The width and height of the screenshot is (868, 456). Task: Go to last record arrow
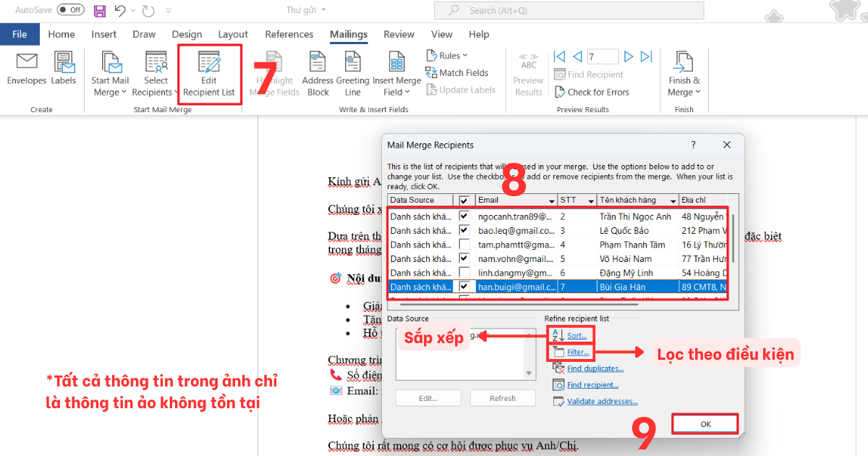tap(647, 56)
